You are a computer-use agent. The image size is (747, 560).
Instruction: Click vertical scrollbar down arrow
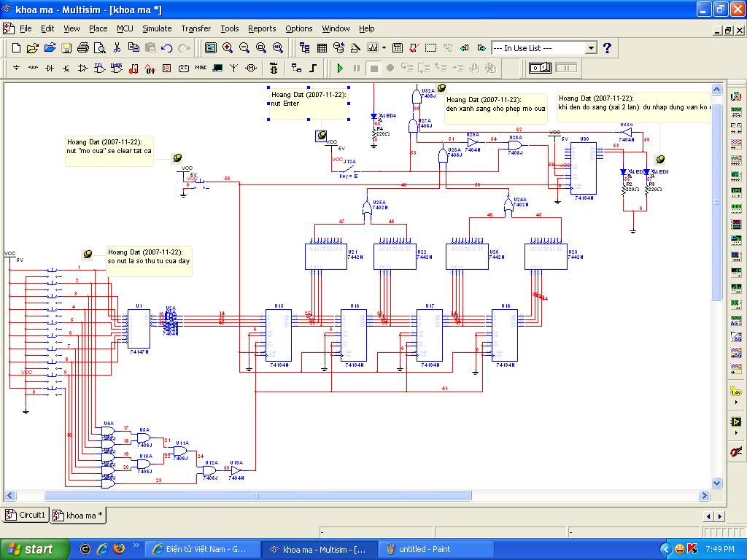coord(717,483)
